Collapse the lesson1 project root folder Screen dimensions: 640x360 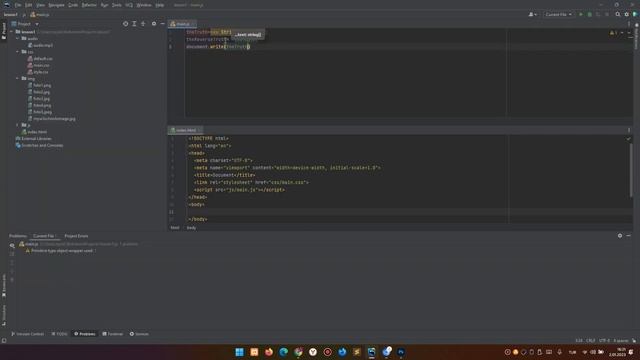tap(11, 31)
